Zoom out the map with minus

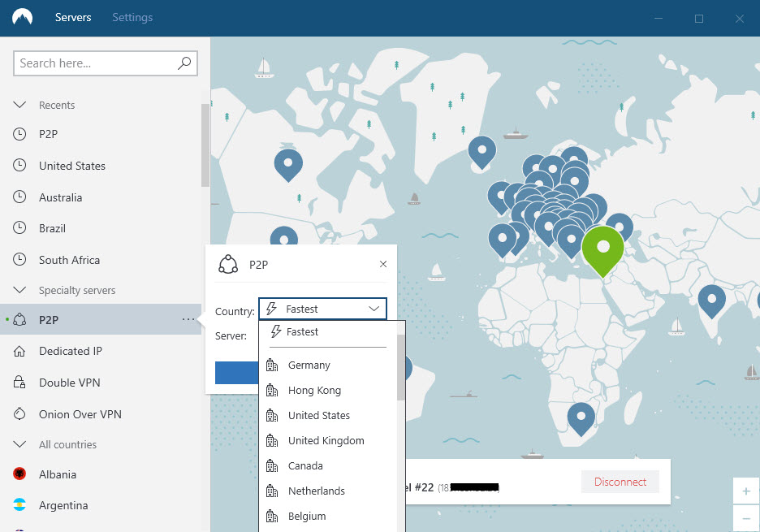pyautogui.click(x=746, y=518)
